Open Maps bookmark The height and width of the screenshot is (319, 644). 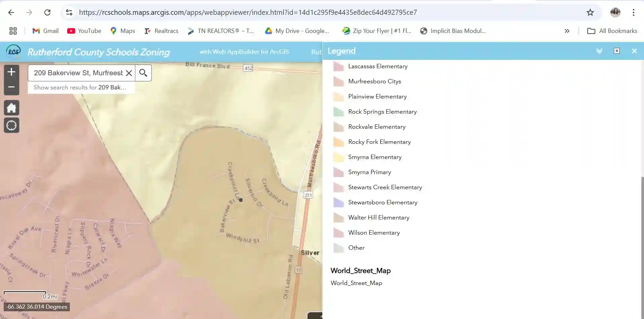[x=123, y=31]
